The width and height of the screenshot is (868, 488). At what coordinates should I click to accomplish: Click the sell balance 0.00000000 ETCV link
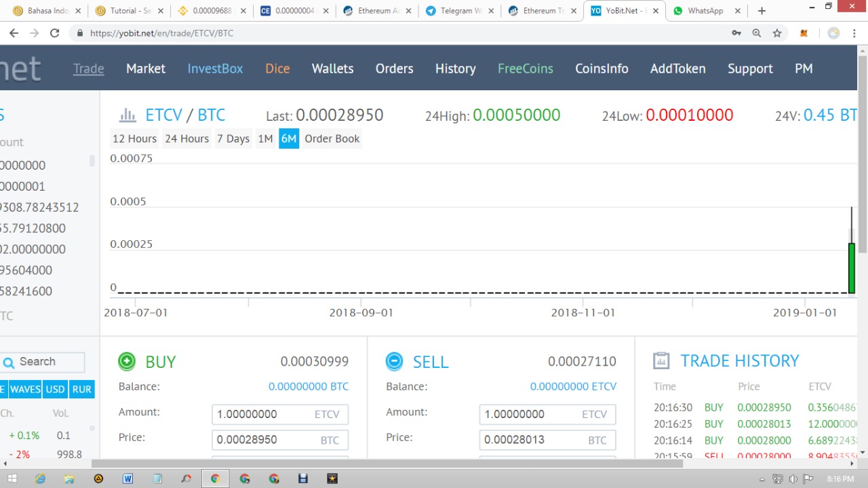coord(574,386)
